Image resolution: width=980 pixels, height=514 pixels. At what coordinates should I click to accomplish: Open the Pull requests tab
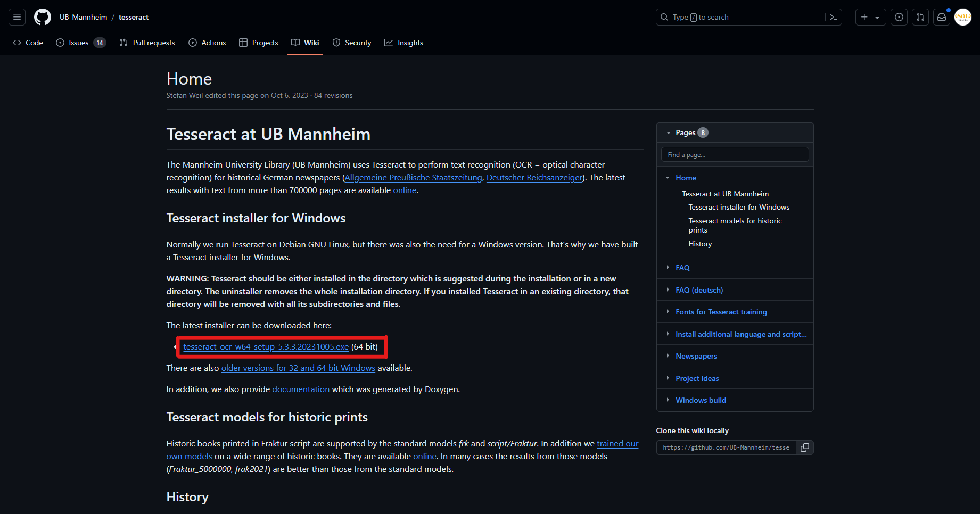[147, 43]
